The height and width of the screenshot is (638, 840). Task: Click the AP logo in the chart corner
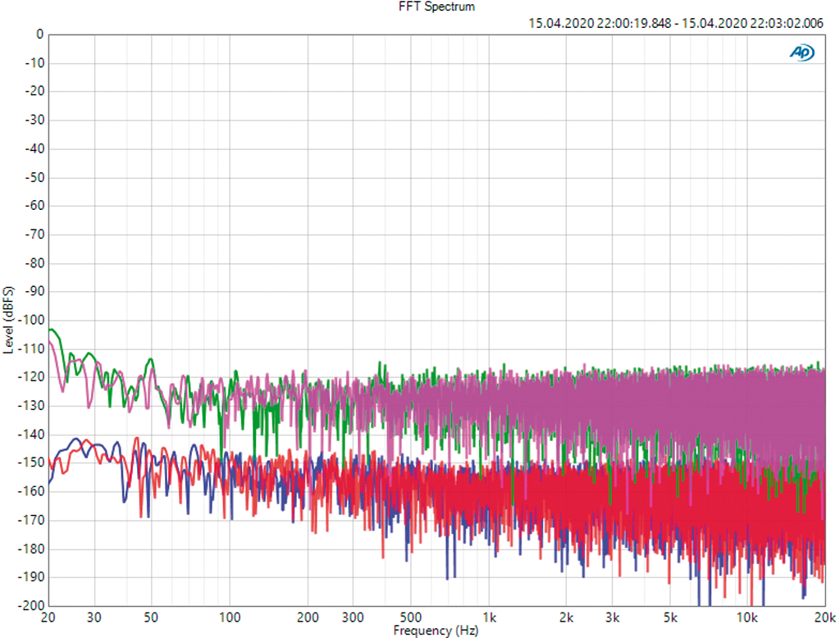801,52
